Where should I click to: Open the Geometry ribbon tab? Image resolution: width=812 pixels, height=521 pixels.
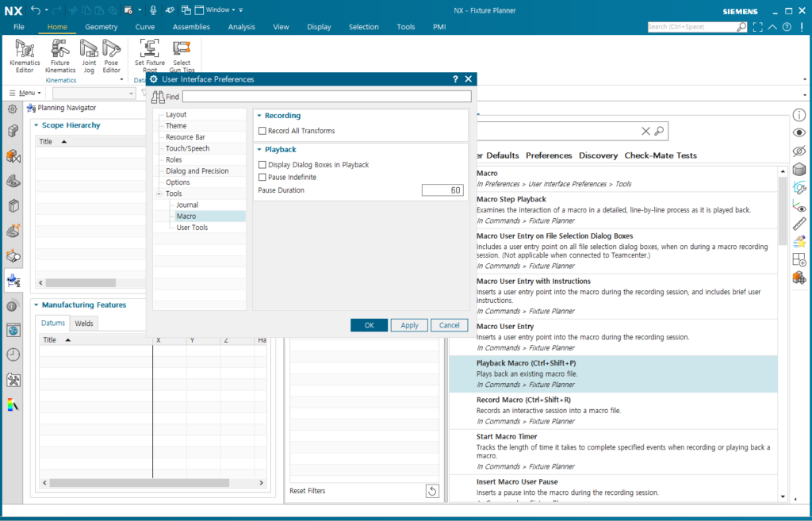coord(101,27)
